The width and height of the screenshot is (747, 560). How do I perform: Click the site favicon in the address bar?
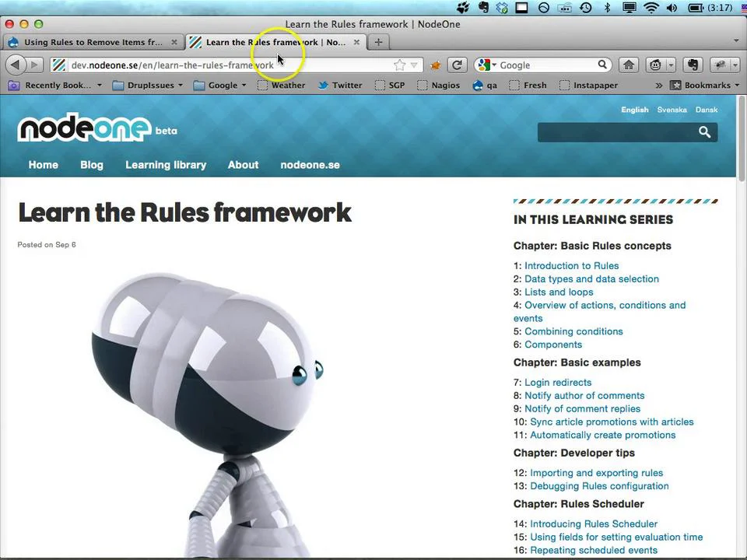pos(59,65)
